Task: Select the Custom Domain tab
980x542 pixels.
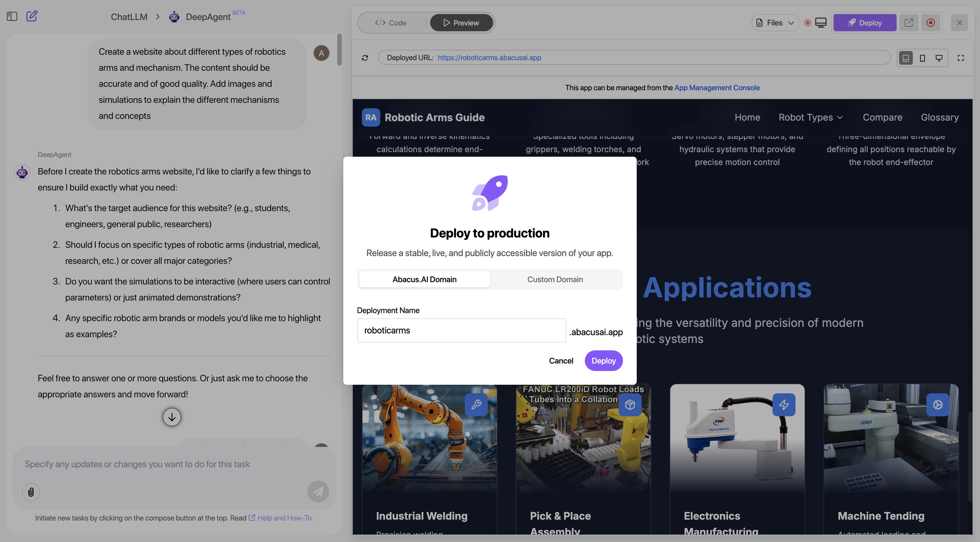Action: click(x=555, y=279)
